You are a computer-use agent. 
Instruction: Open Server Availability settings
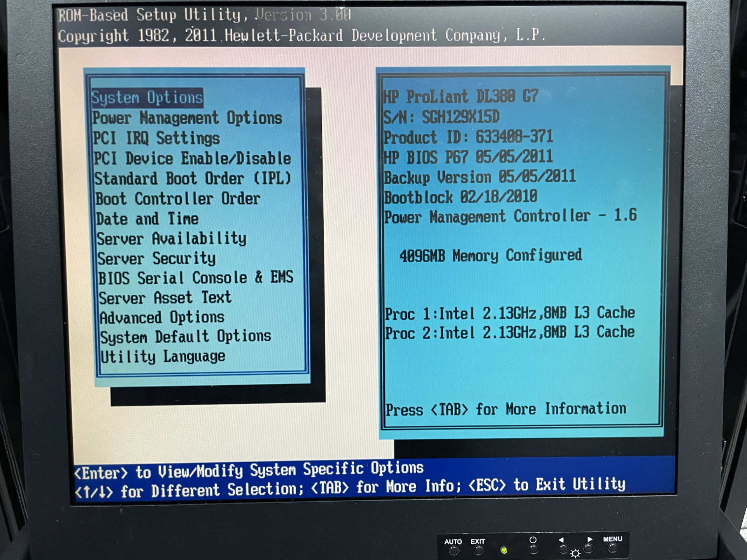tap(172, 239)
